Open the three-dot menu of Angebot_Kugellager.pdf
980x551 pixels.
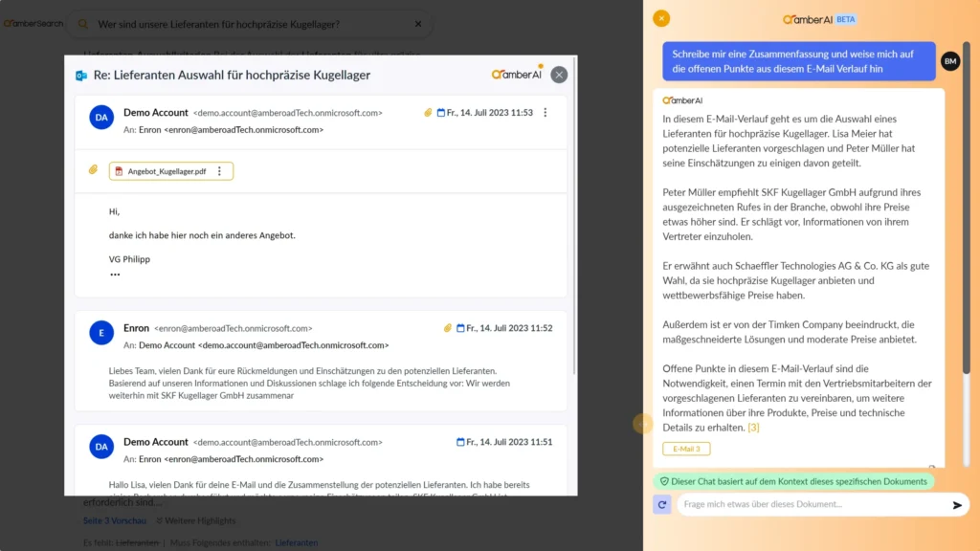[x=219, y=171]
